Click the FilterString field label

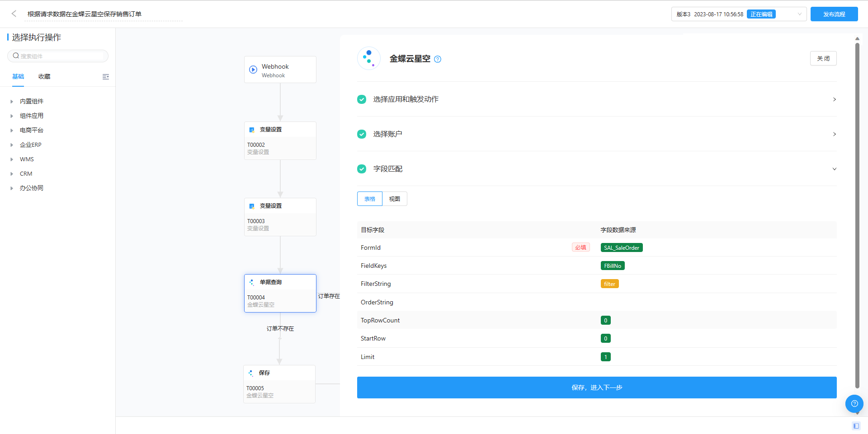(x=376, y=284)
